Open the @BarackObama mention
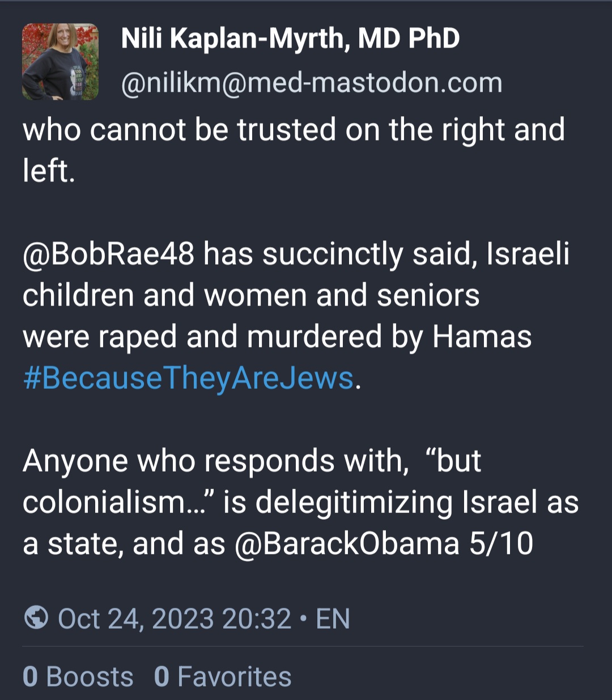The width and height of the screenshot is (612, 700). [x=346, y=544]
